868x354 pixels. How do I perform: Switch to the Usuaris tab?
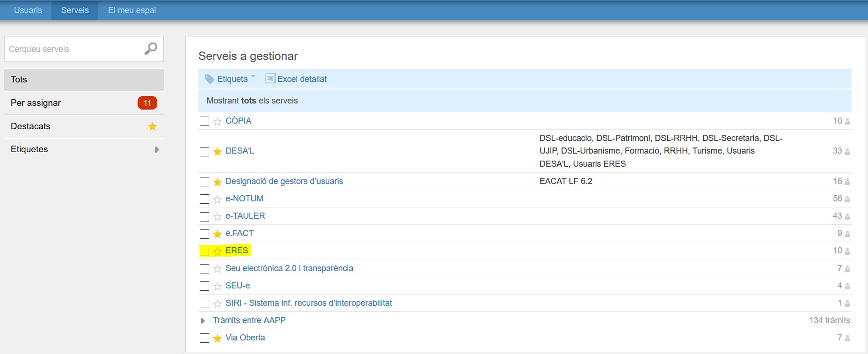click(28, 10)
